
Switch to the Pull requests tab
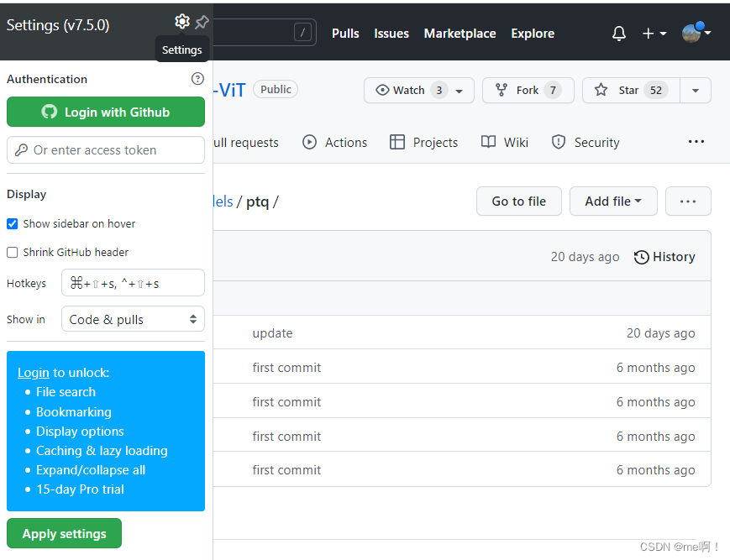coord(246,143)
